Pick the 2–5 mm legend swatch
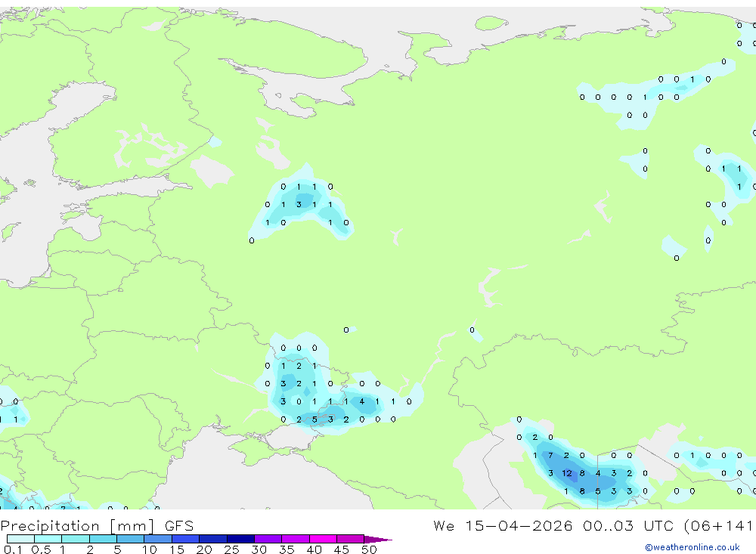The width and height of the screenshot is (756, 554). click(103, 539)
